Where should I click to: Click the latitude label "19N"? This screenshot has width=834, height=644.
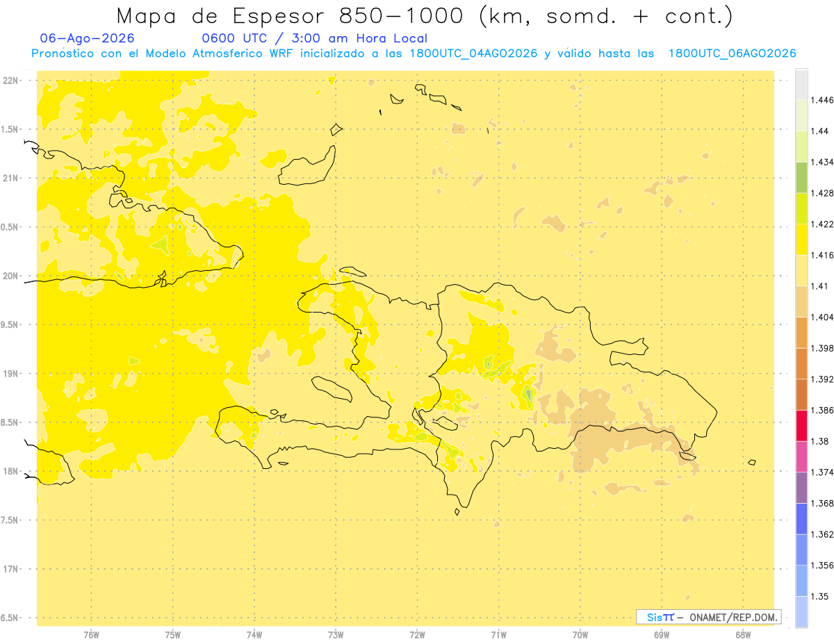[12, 374]
